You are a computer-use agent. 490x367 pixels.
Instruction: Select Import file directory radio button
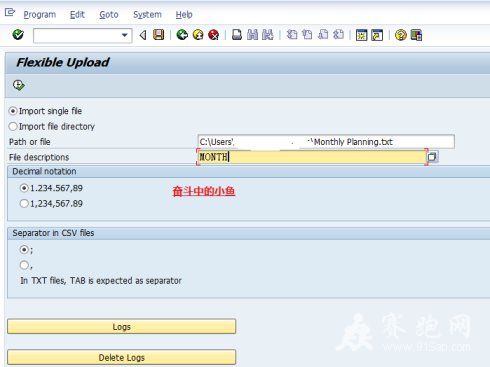(13, 127)
